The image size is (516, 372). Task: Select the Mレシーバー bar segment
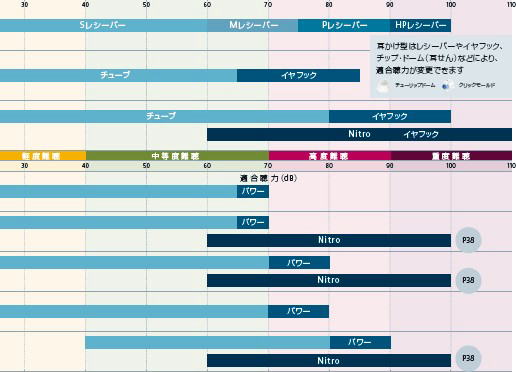click(x=253, y=25)
